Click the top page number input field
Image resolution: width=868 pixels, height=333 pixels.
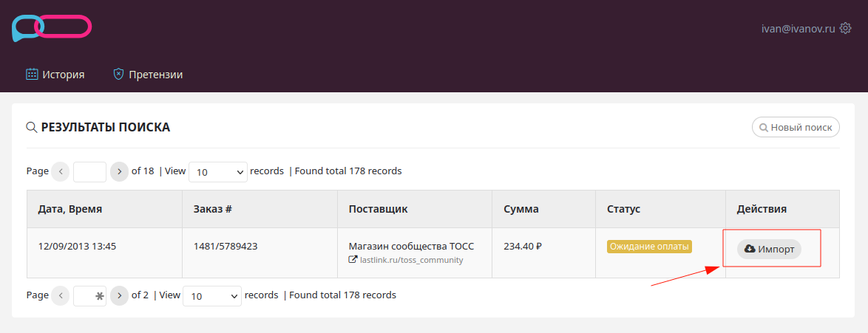pyautogui.click(x=89, y=172)
